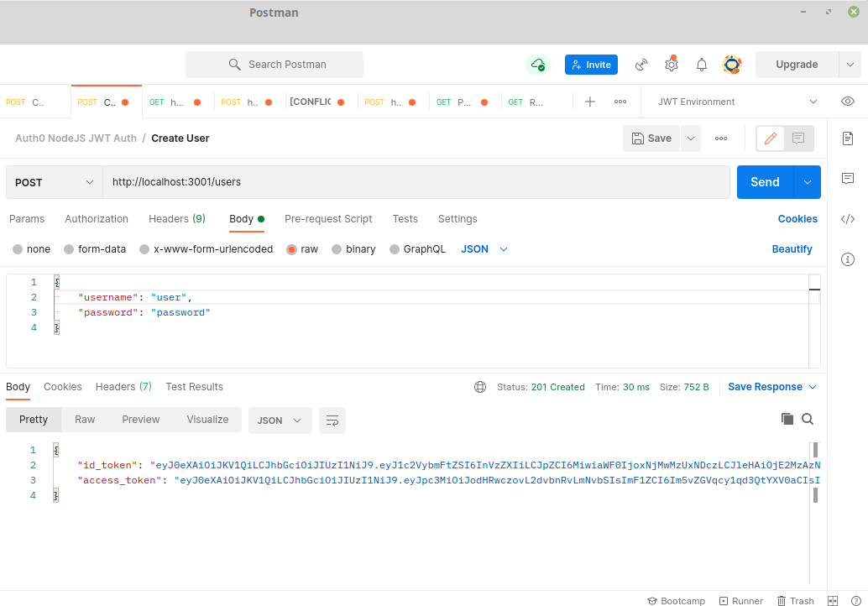
Task: Open the Tests tab
Action: click(x=405, y=219)
